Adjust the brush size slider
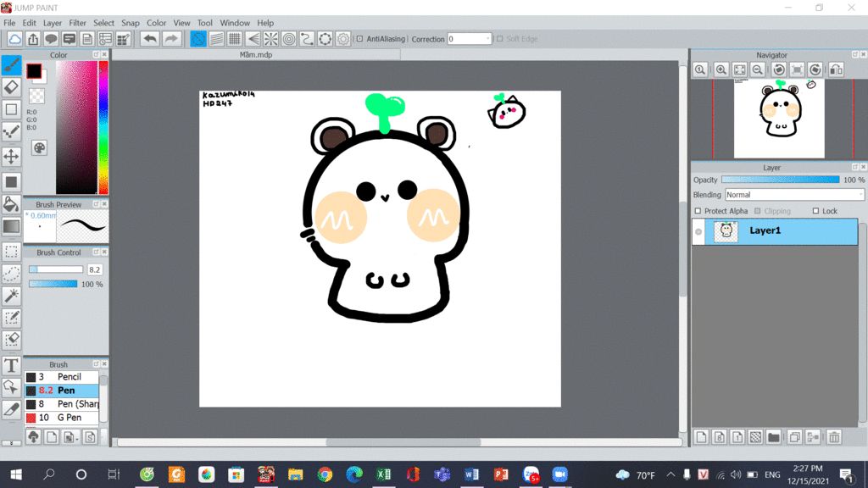The width and height of the screenshot is (868, 488). 55,269
